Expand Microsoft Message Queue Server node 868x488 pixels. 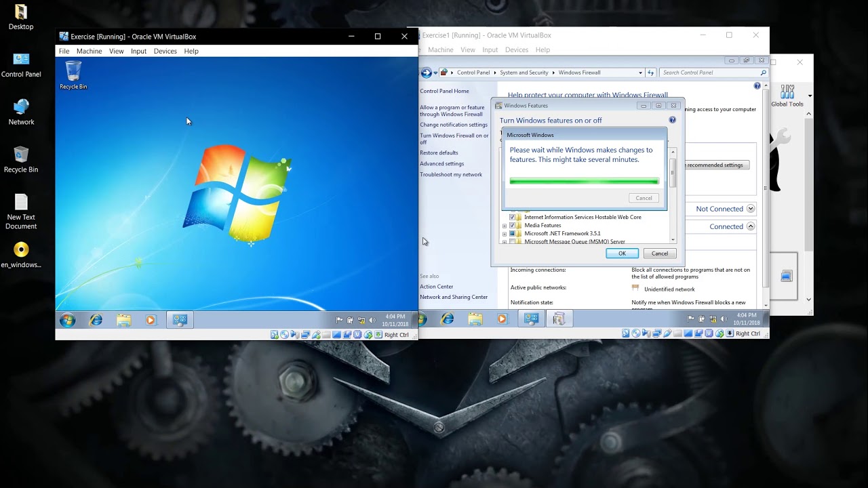click(505, 241)
